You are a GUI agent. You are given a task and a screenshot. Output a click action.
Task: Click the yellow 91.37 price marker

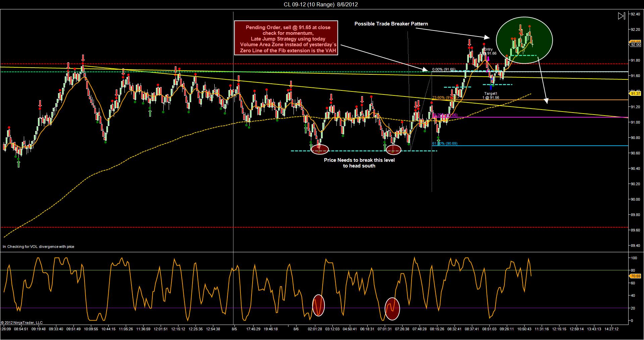[x=636, y=94]
